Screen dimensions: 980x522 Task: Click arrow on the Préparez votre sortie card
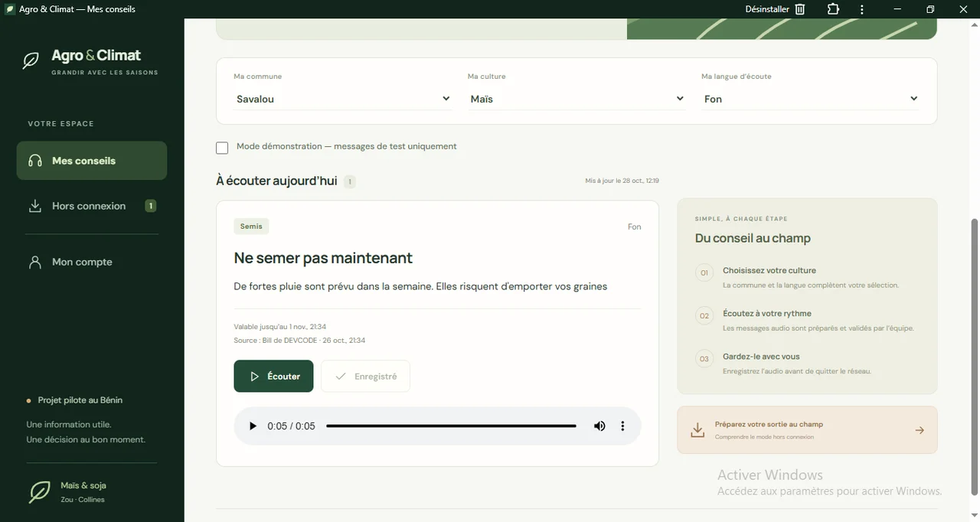coord(920,430)
